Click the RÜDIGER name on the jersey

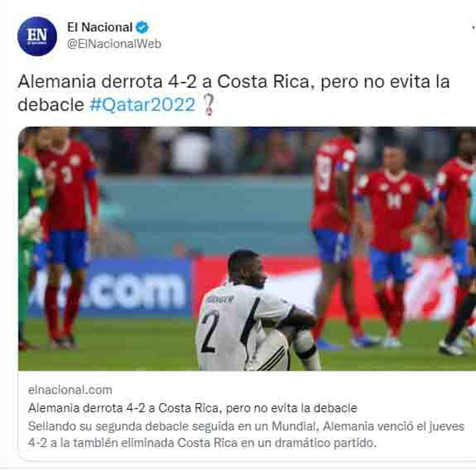220,300
